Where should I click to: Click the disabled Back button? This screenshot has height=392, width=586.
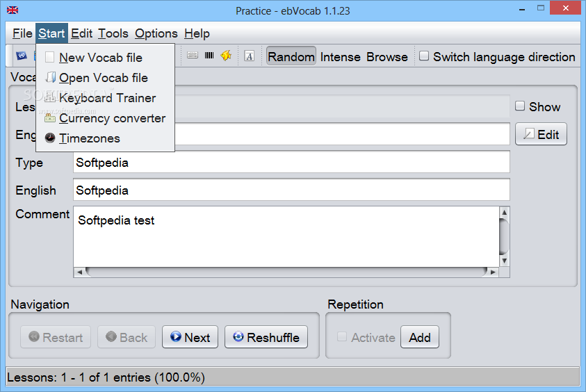127,337
